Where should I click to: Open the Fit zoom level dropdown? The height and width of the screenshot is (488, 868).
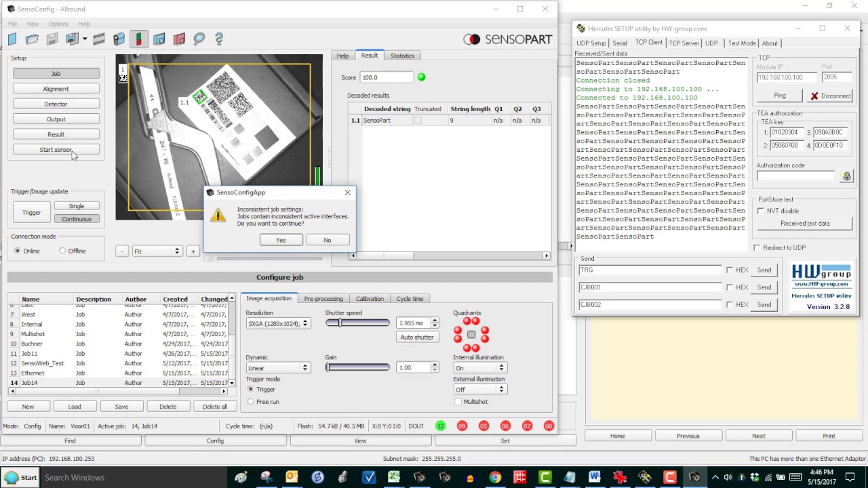tap(157, 251)
